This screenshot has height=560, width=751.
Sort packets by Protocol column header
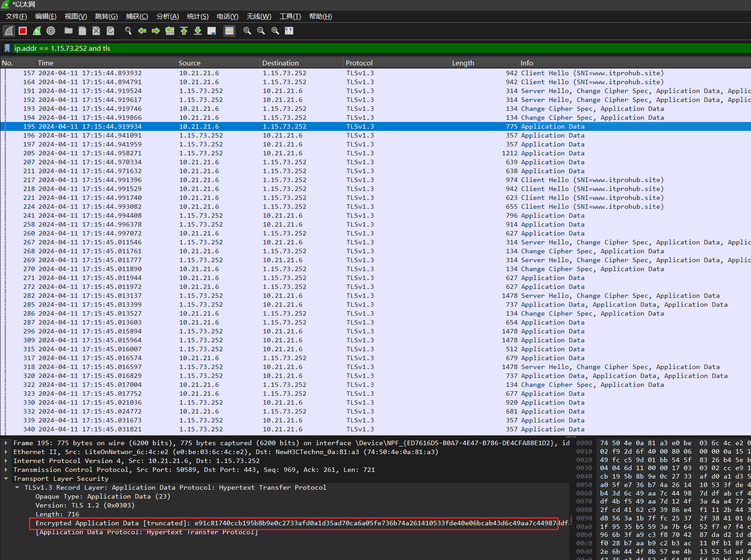coord(359,63)
